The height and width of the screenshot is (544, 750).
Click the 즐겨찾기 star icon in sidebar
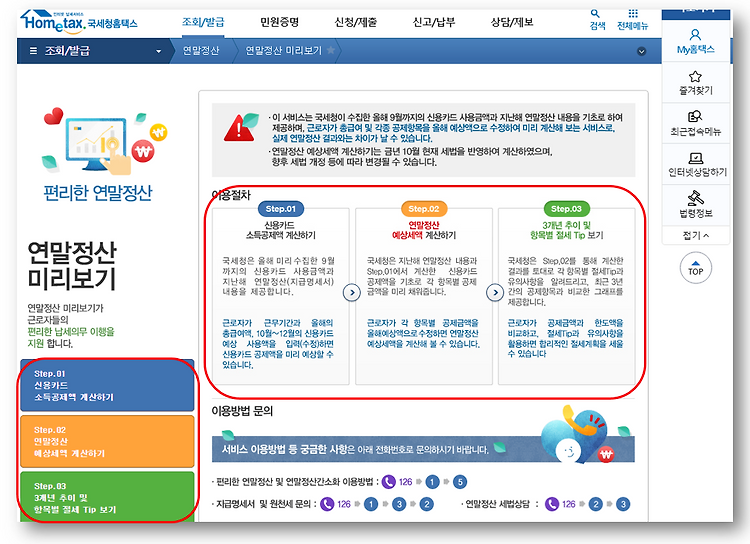(x=695, y=77)
